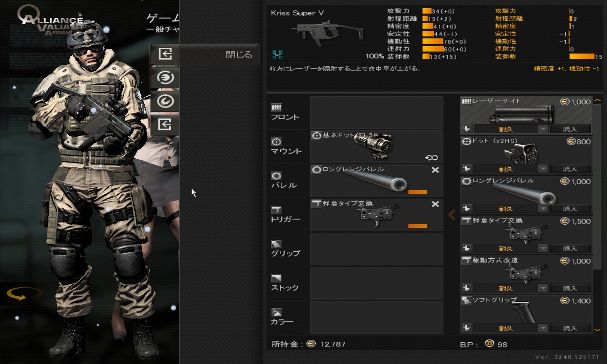
Task: Buy the 駆動方式改造 part
Action: tap(570, 288)
